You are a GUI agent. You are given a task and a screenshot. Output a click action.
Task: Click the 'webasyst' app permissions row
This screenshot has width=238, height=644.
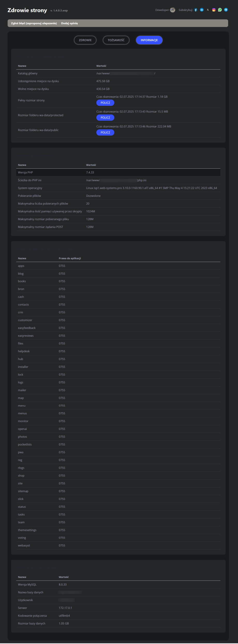[118, 545]
